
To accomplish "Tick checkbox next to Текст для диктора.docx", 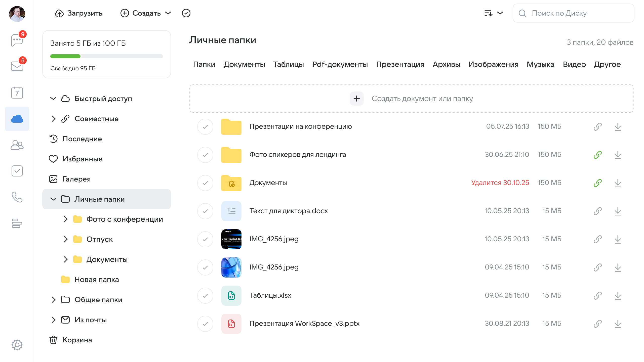I will [x=205, y=211].
